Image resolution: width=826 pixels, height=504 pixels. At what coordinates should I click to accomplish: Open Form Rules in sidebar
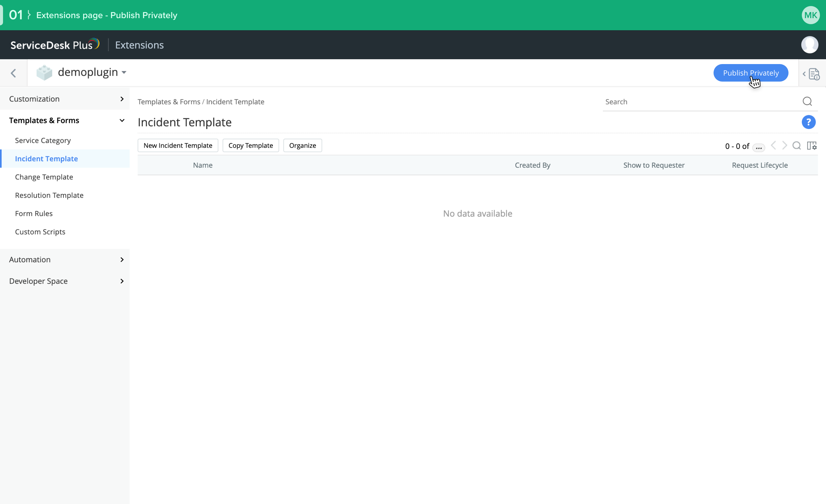34,213
